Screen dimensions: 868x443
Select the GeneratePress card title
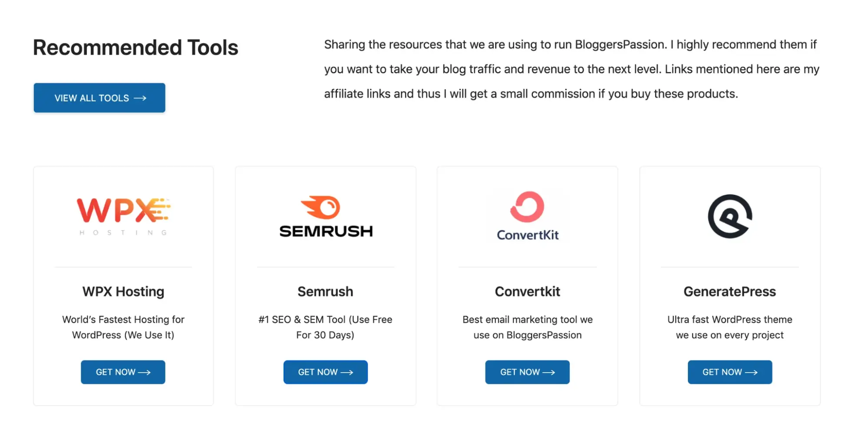point(730,291)
